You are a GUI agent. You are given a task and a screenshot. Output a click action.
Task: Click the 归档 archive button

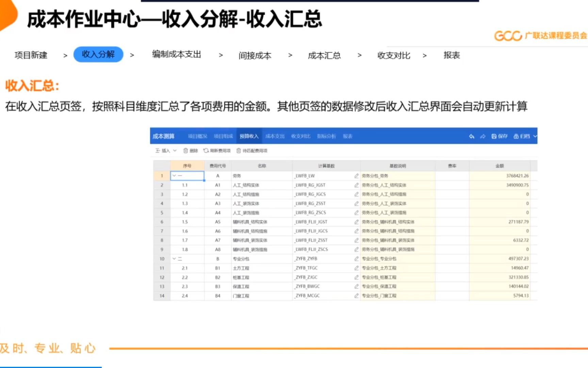522,136
